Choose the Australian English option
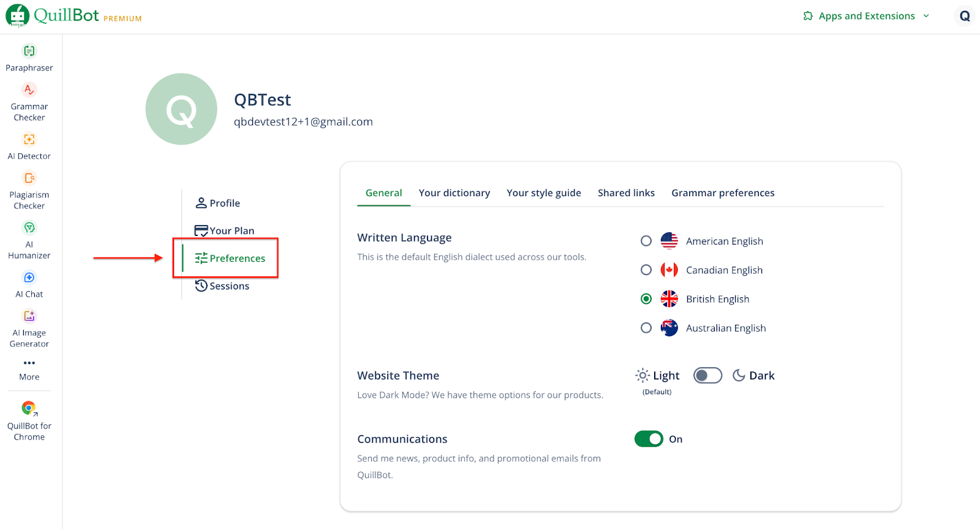Viewport: 980px width, 529px height. [x=646, y=328]
